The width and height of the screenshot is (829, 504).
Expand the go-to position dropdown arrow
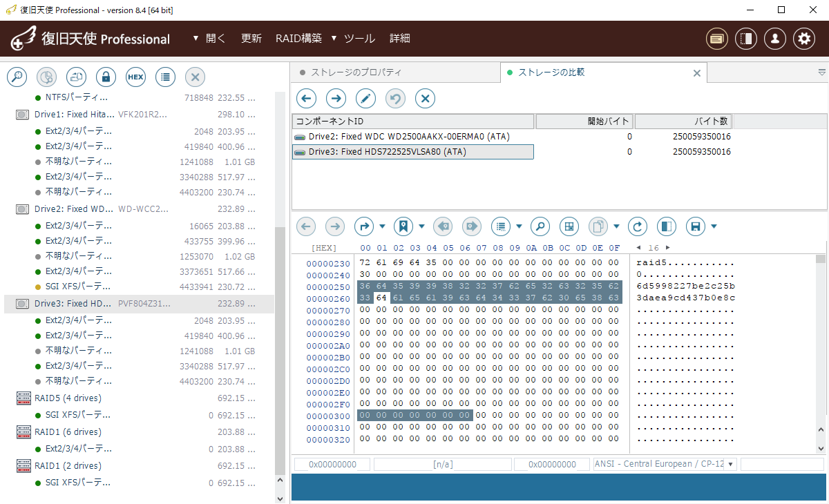382,226
